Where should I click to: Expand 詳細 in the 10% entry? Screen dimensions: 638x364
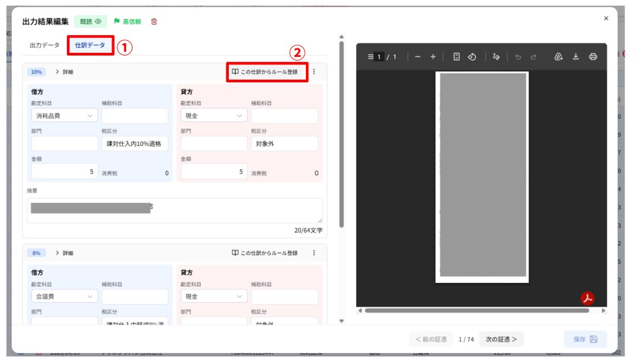click(x=64, y=71)
